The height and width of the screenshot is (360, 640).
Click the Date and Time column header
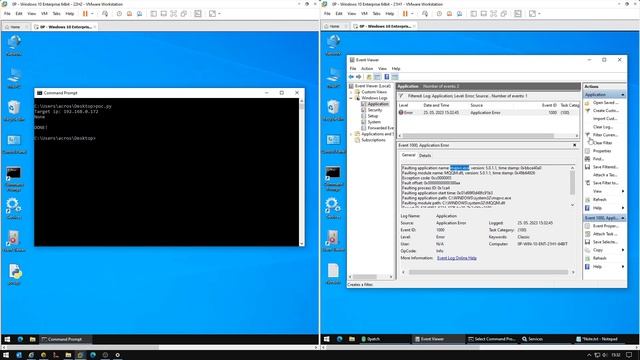(436, 105)
